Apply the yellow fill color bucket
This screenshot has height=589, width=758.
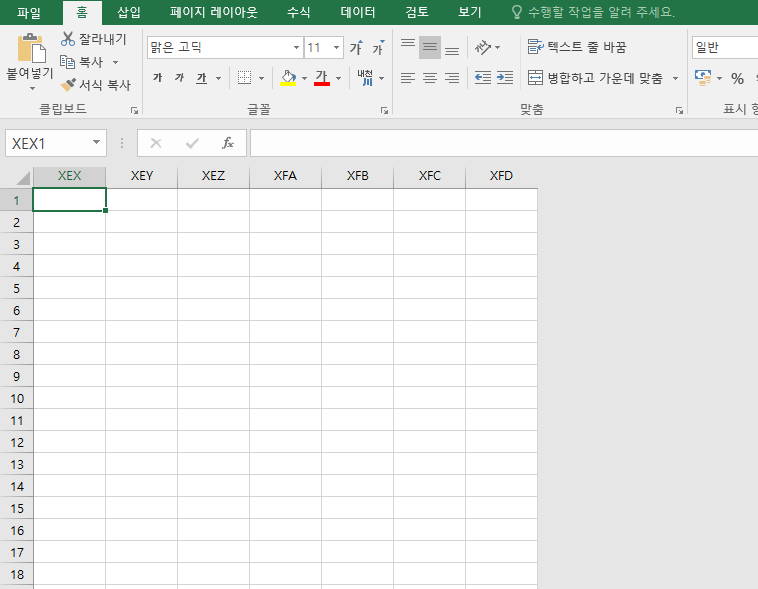(x=289, y=77)
